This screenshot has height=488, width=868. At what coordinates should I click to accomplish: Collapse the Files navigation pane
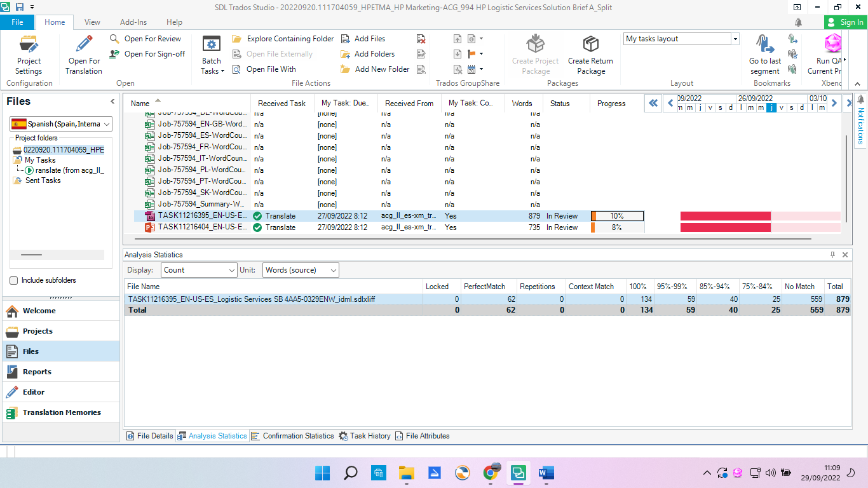point(112,102)
